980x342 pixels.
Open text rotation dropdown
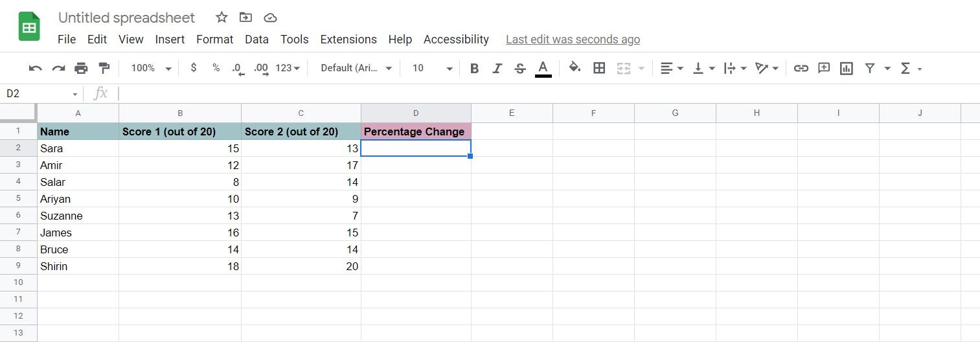click(767, 68)
